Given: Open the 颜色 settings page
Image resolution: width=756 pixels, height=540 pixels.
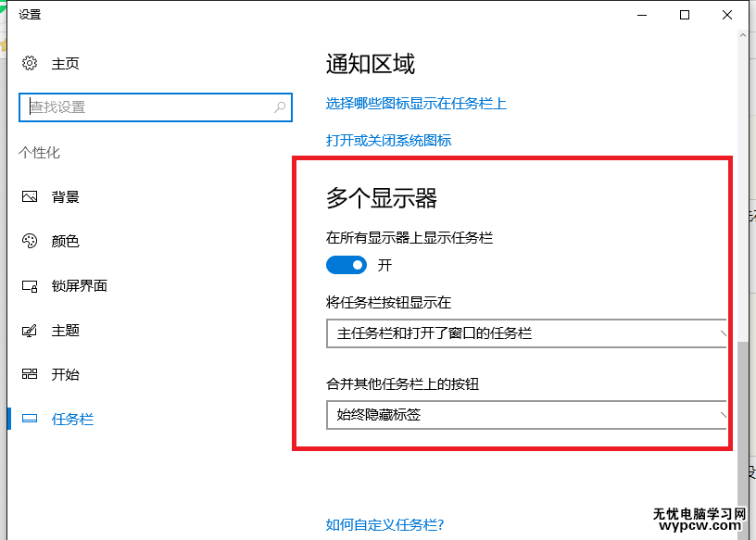Looking at the screenshot, I should point(65,241).
